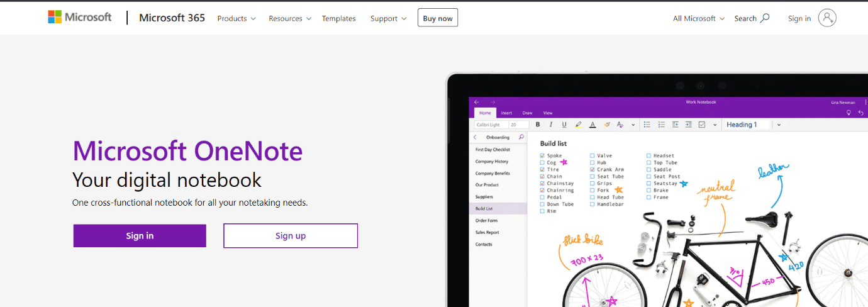Click the increase indent icon
The width and height of the screenshot is (868, 307).
[x=689, y=125]
